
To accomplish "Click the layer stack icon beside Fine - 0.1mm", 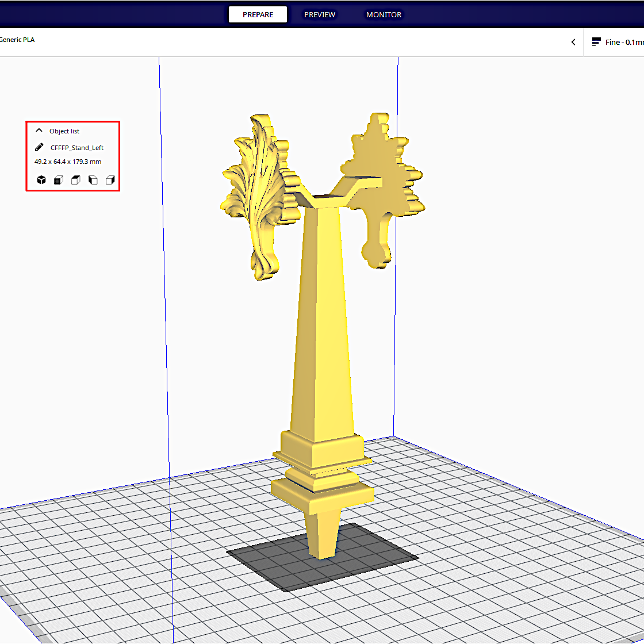I will click(596, 41).
